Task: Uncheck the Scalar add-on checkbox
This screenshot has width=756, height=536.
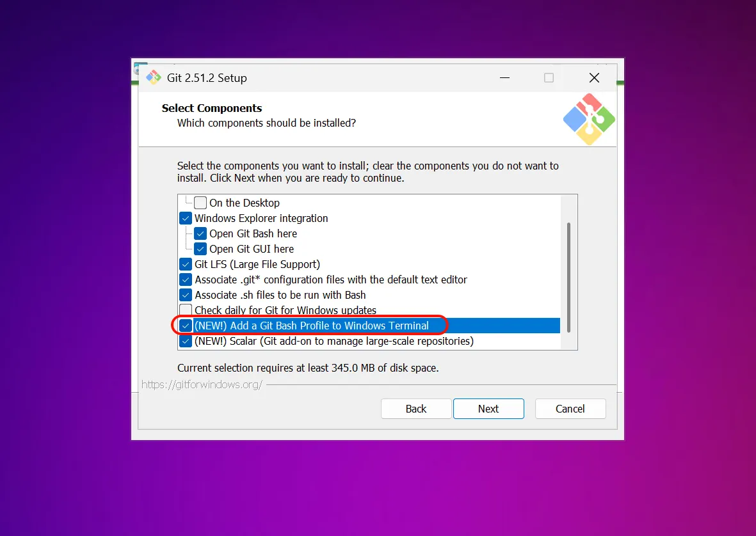Action: coord(186,341)
